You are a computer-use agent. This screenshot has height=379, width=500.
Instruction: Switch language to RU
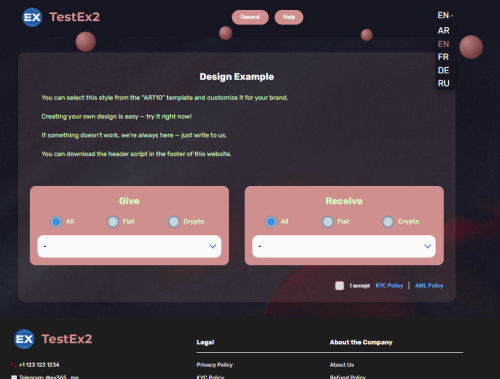(x=444, y=83)
